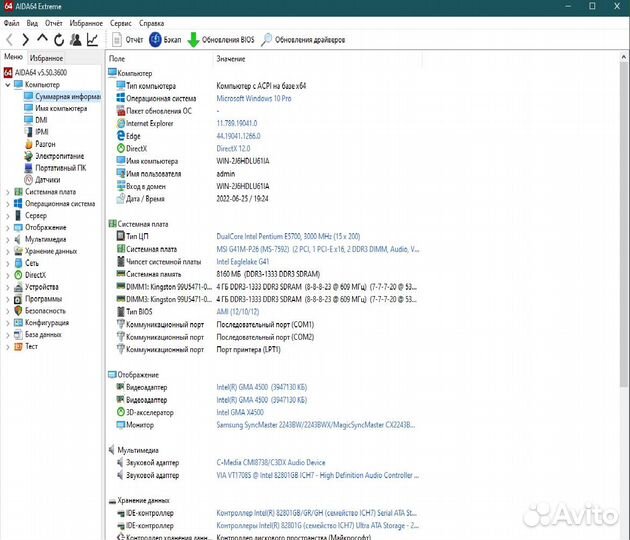Select the База данных tree item
630x540 pixels.
click(38, 335)
